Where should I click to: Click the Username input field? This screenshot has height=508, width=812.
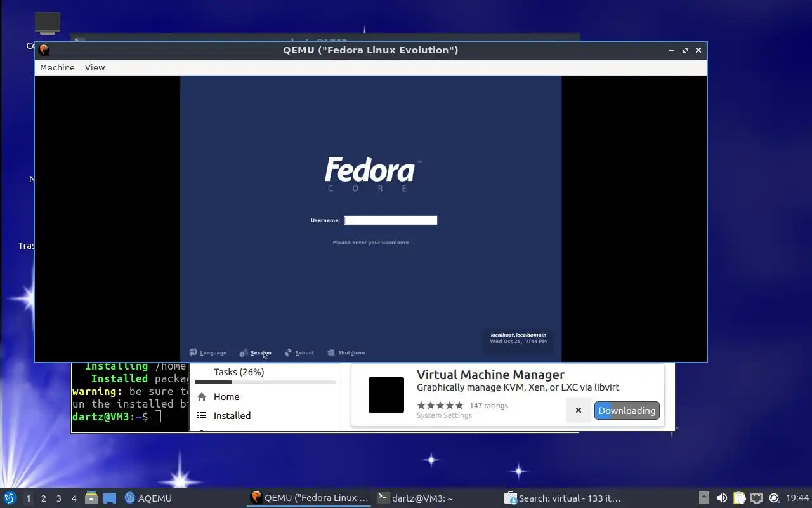tap(390, 220)
